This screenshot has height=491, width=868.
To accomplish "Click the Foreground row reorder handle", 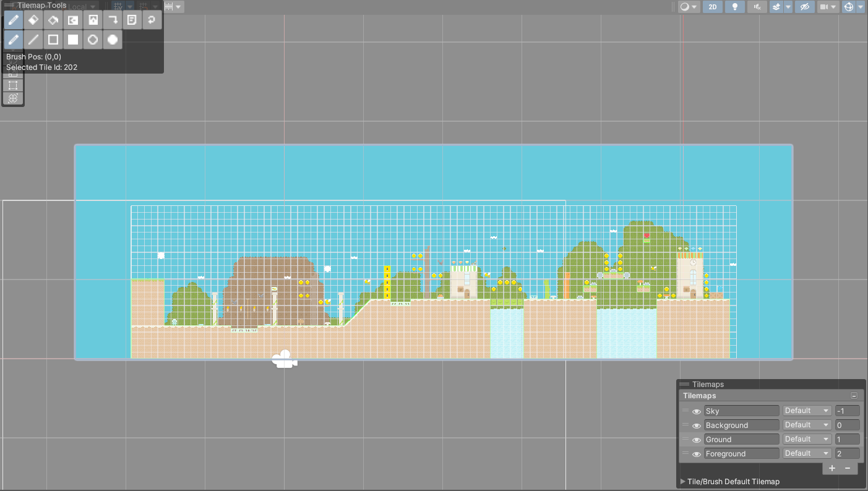I will [x=685, y=453].
